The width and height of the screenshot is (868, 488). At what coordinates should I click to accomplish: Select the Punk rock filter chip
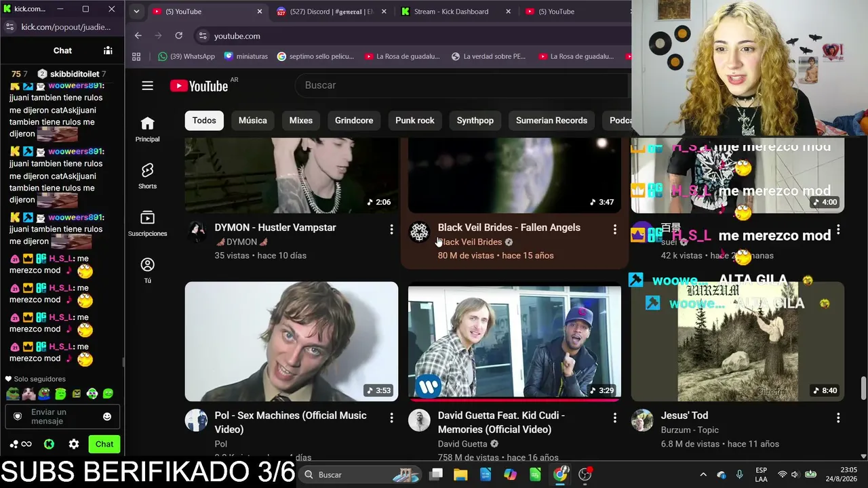click(415, 121)
